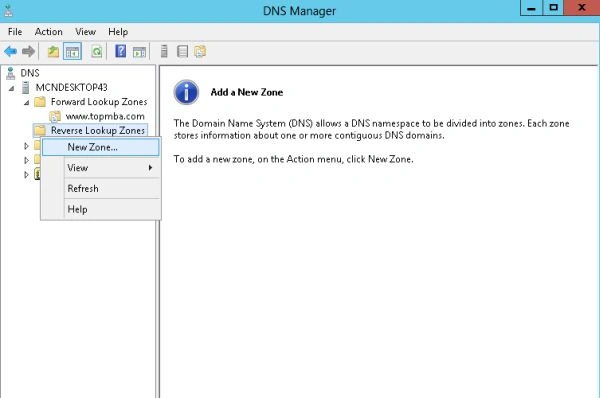Click the www.topmba.com zone icon
Screen dimensions: 600x398
55,116
